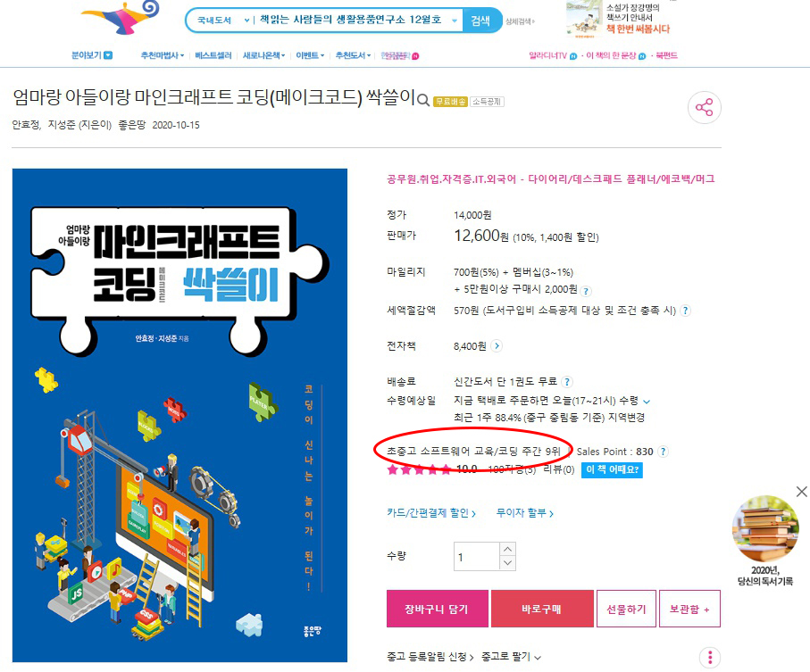Increase quantity with up arrow
Image resolution: width=810 pixels, height=672 pixels.
(508, 549)
